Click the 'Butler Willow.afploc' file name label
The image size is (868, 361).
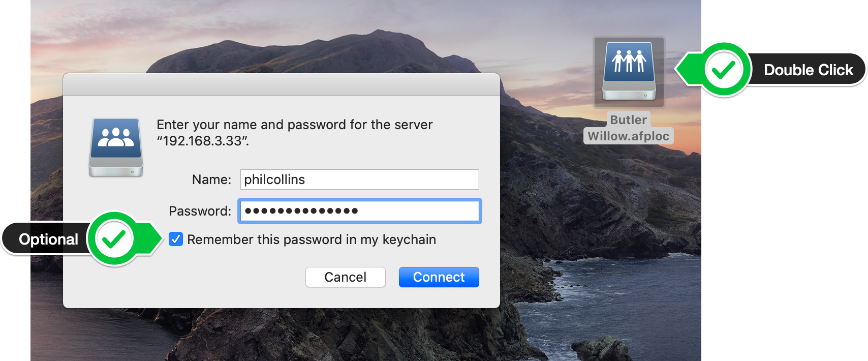(x=629, y=128)
